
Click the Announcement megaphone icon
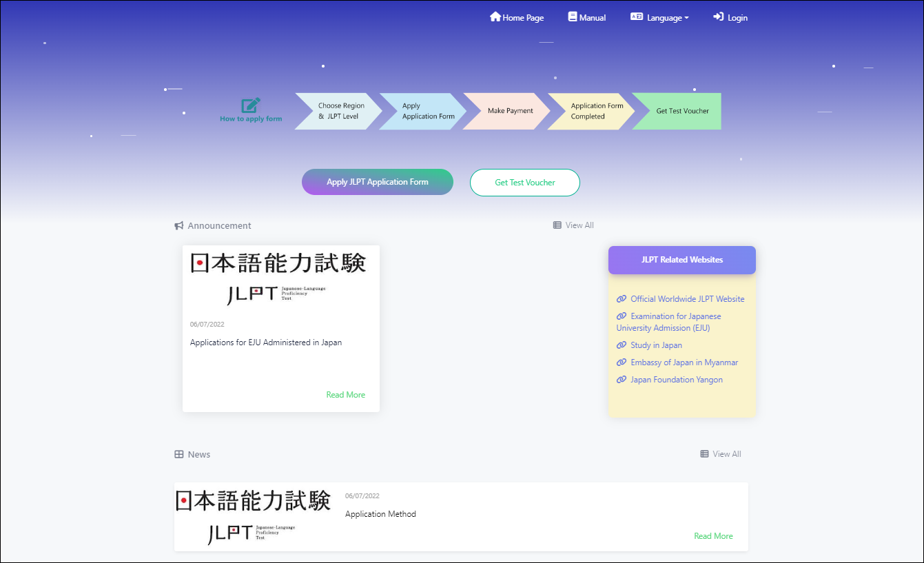[179, 225]
